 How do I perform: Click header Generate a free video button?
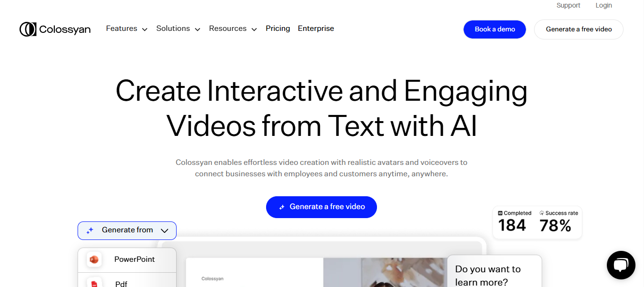579,29
